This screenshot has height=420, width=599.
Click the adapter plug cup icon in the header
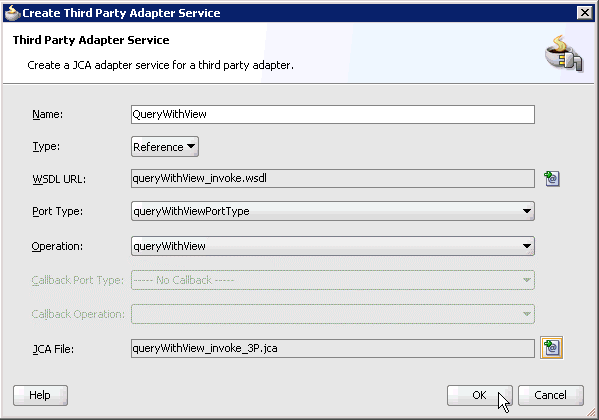click(x=564, y=53)
